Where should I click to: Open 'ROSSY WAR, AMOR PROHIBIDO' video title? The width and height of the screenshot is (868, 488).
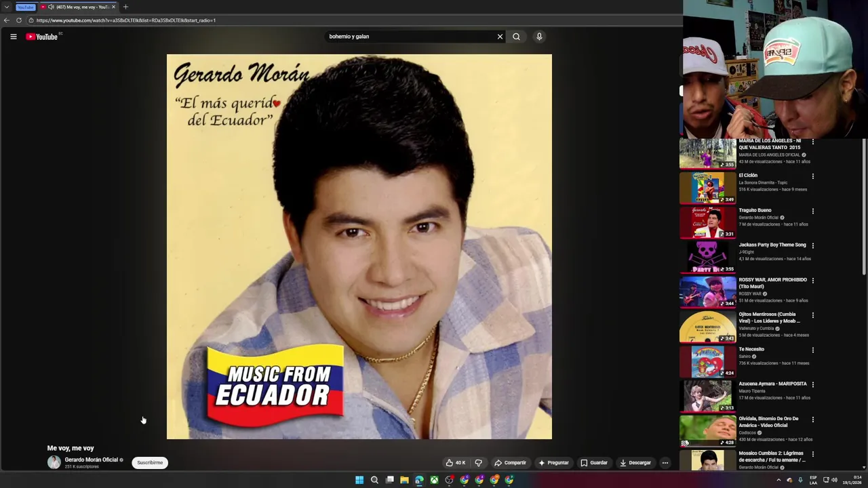(772, 283)
